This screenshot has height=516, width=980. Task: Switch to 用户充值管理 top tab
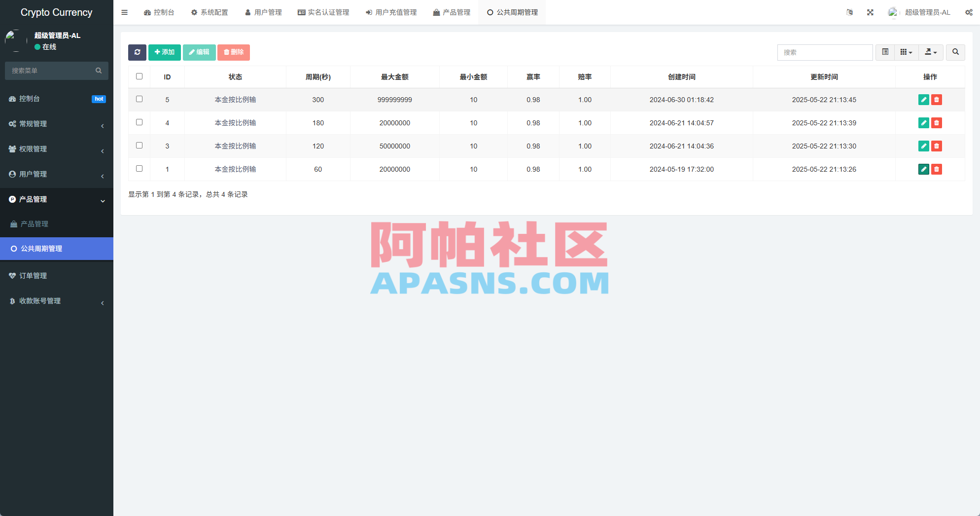pos(391,12)
